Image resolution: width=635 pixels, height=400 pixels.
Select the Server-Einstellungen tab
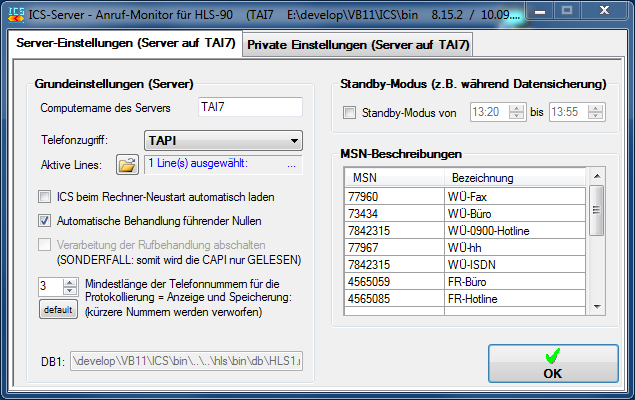124,45
